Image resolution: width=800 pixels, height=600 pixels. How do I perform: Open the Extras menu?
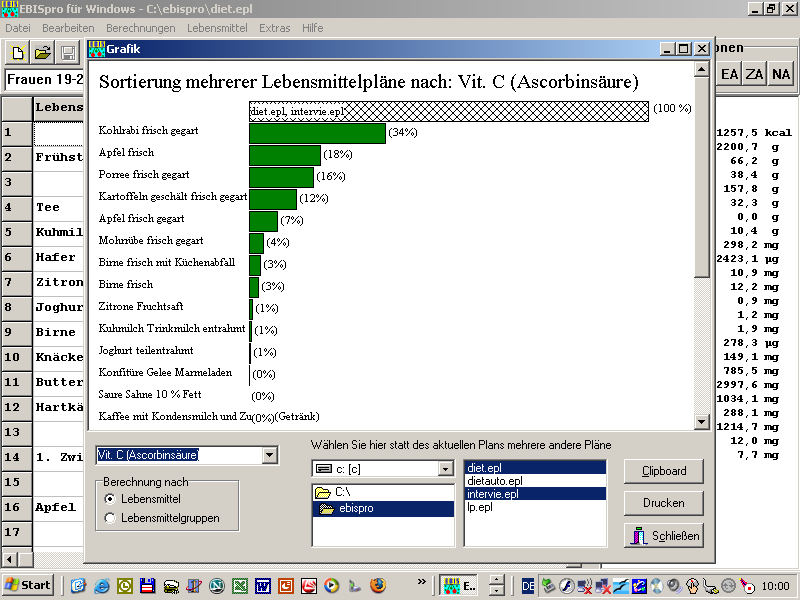274,28
